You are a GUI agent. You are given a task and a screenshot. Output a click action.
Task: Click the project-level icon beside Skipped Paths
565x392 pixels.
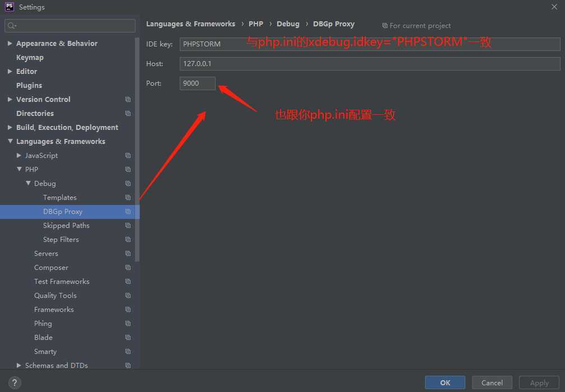(x=128, y=226)
